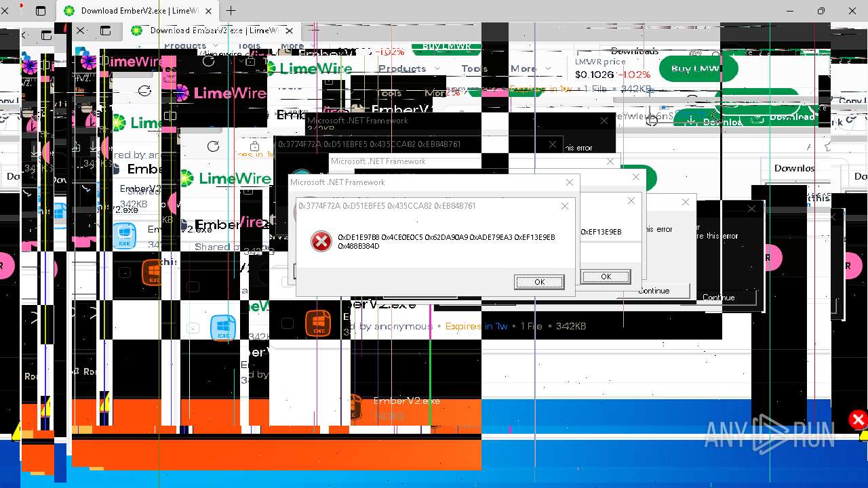The height and width of the screenshot is (488, 868).
Task: Click the LMWR price value $0.1026
Action: [x=594, y=75]
